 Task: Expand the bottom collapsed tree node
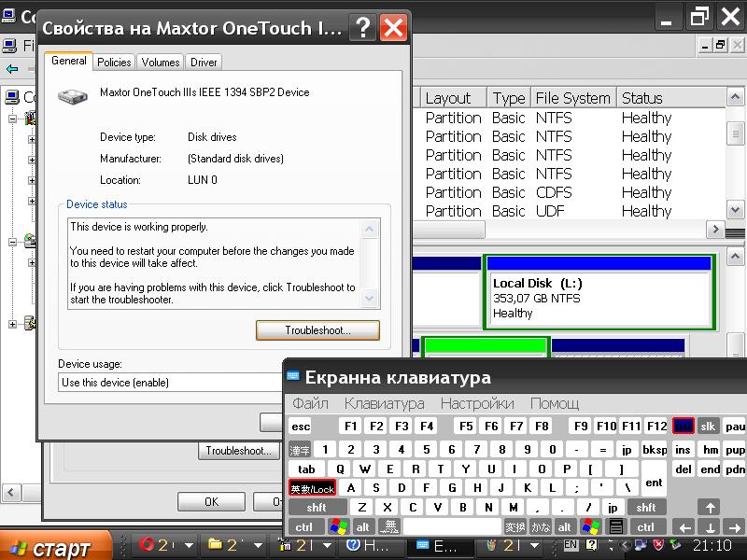click(12, 324)
